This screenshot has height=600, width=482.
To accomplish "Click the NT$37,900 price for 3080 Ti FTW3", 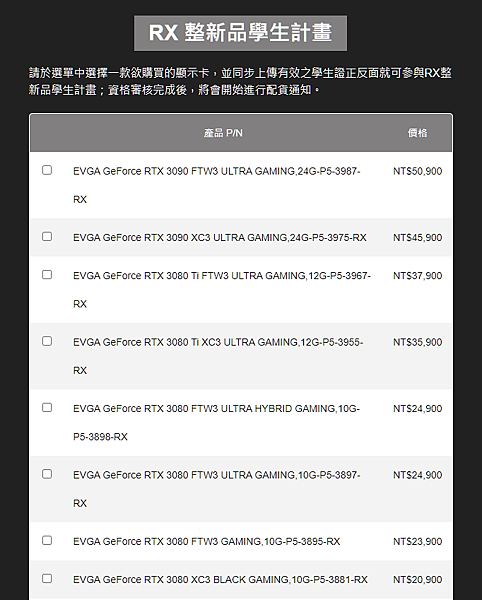I will 417,276.
